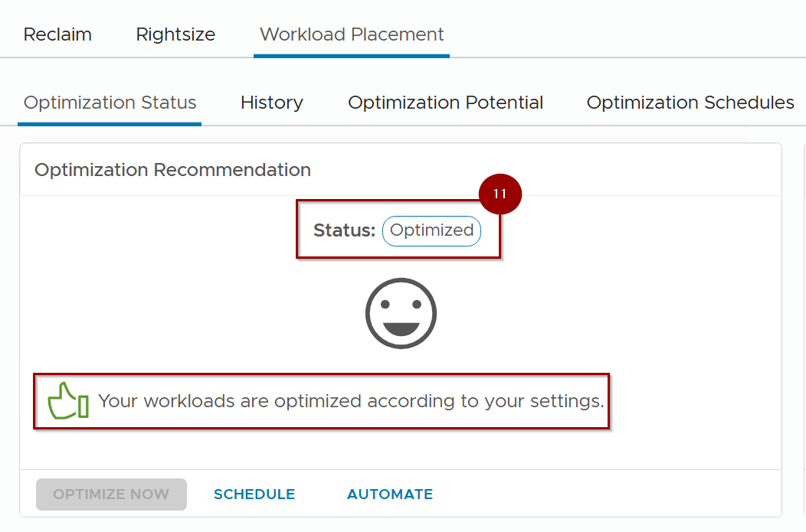Click the workloads are optimized message text
This screenshot has height=532, width=806.
coord(351,401)
